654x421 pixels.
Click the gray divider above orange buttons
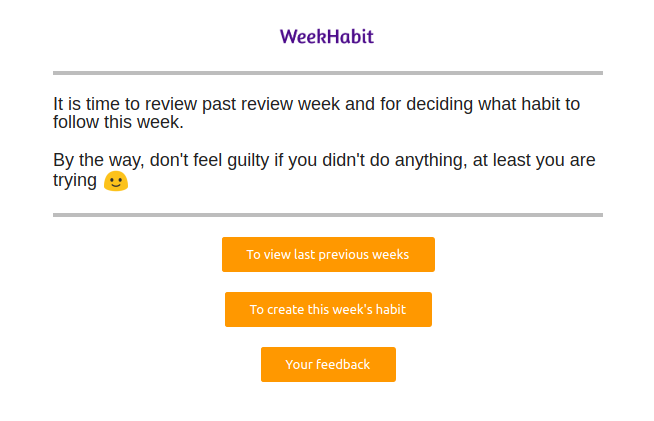(328, 215)
